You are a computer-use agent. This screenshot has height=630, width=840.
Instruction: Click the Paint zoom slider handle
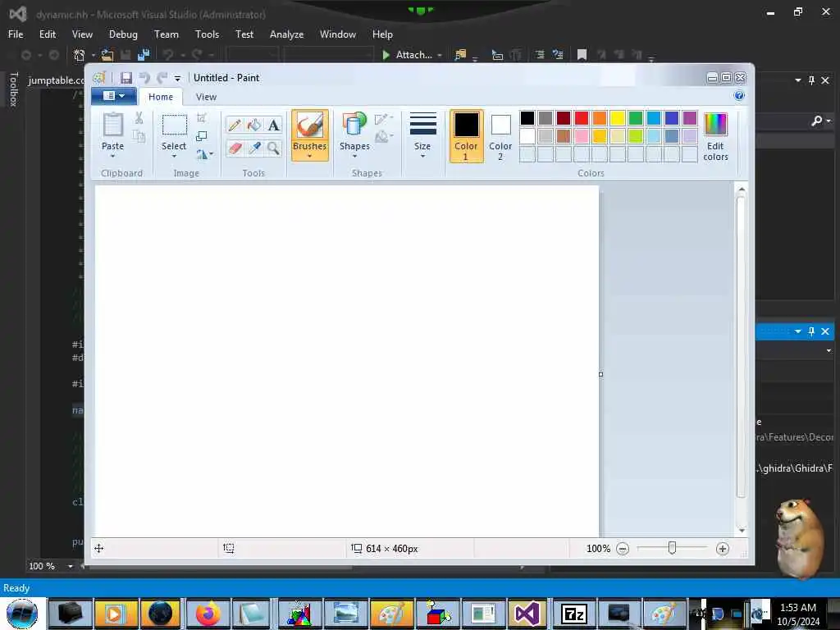coord(673,548)
